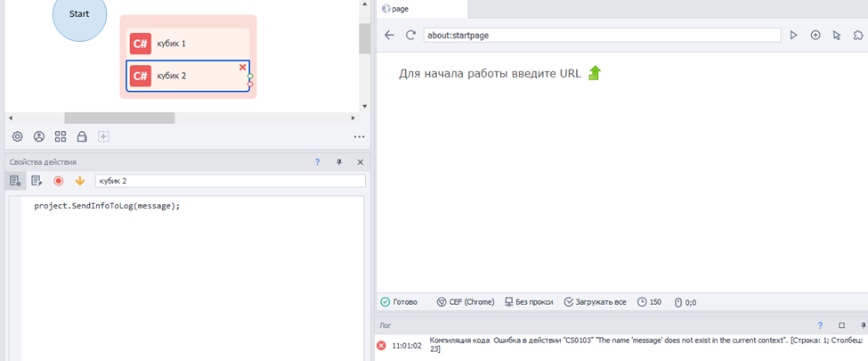
Task: Click the Start node
Action: (79, 14)
